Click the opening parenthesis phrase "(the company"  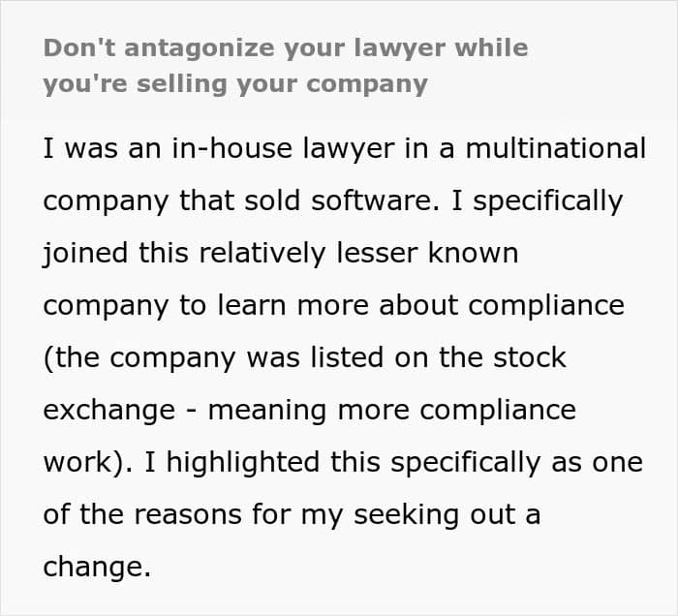[139, 358]
